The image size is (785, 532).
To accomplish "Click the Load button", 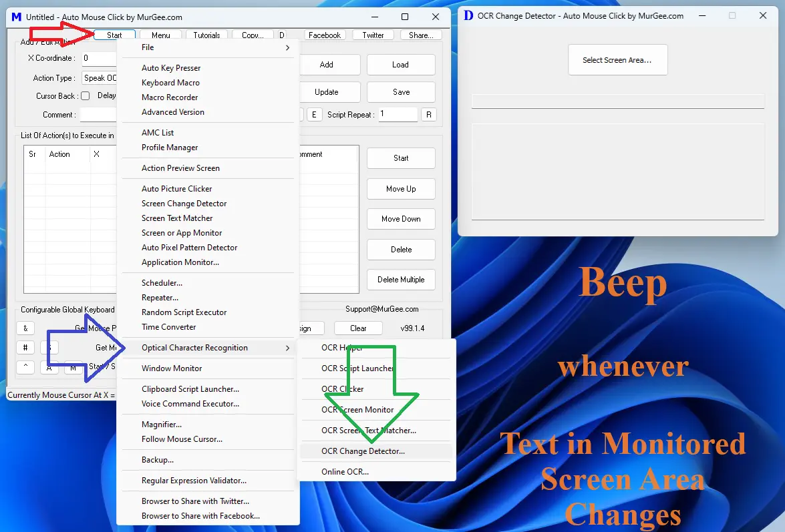I will point(401,65).
